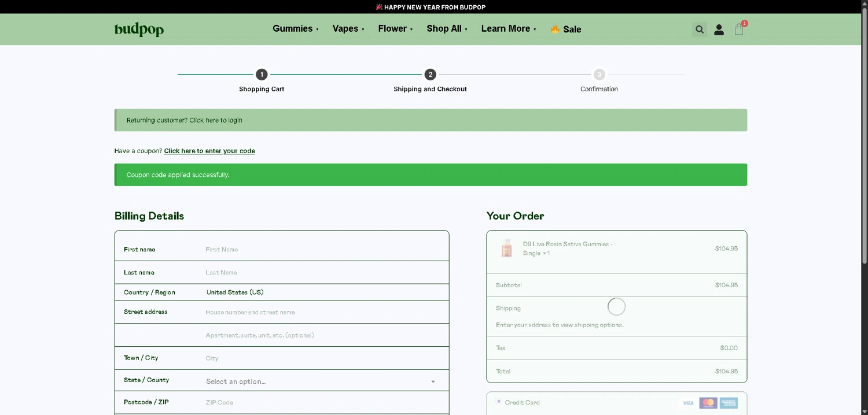
Task: Click the 'Your Order' heading
Action: point(515,216)
